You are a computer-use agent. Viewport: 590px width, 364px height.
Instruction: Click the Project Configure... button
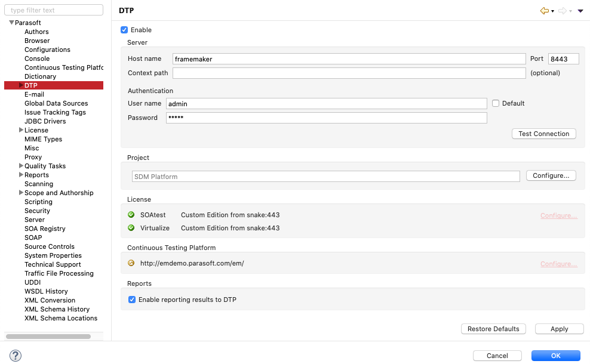coord(551,175)
